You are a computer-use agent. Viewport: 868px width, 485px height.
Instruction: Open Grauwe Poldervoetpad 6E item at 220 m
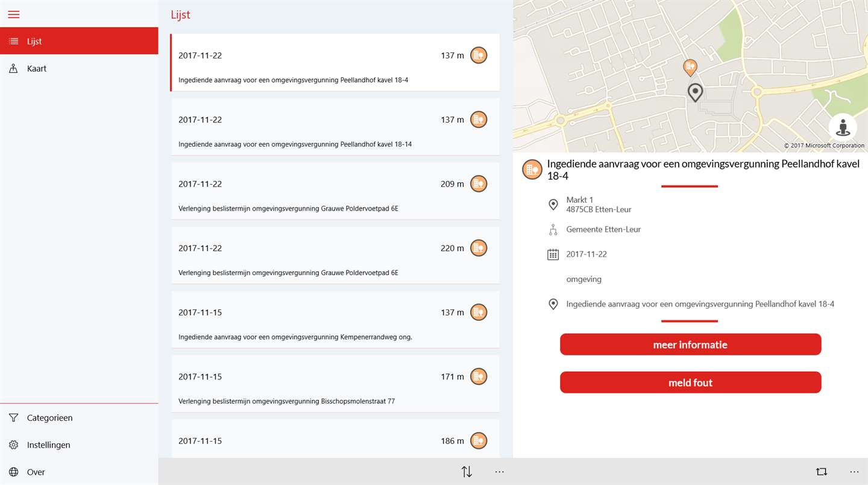point(335,255)
